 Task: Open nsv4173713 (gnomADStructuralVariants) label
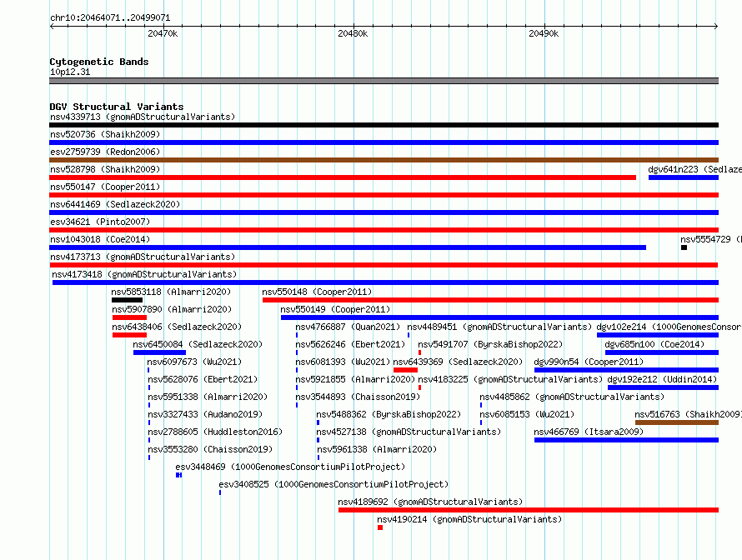coord(143,257)
